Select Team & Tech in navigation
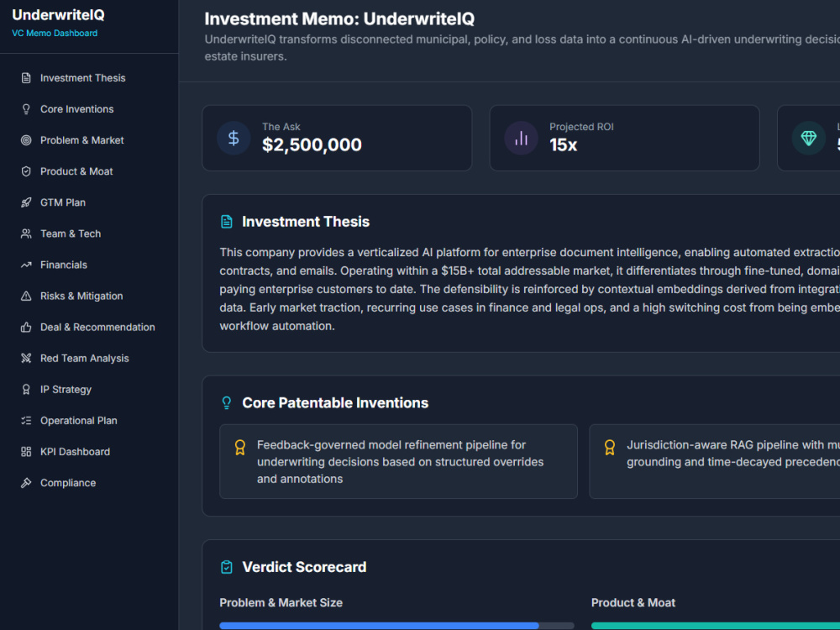The width and height of the screenshot is (840, 630). pos(89,234)
